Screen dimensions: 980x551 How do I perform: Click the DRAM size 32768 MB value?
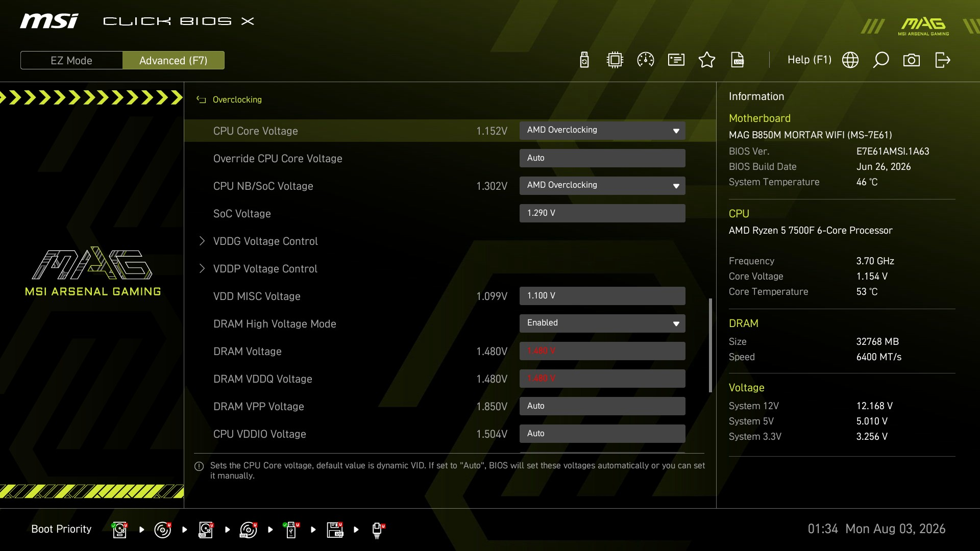click(877, 342)
